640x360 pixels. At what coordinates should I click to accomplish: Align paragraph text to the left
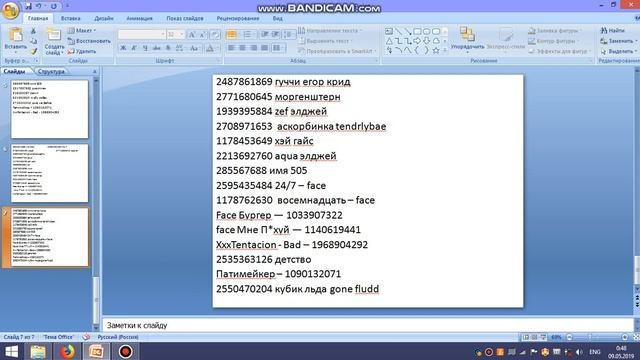tap(231, 48)
